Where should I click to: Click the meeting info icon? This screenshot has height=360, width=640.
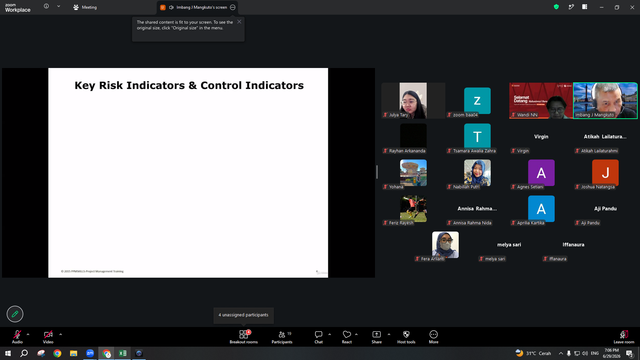click(46, 7)
